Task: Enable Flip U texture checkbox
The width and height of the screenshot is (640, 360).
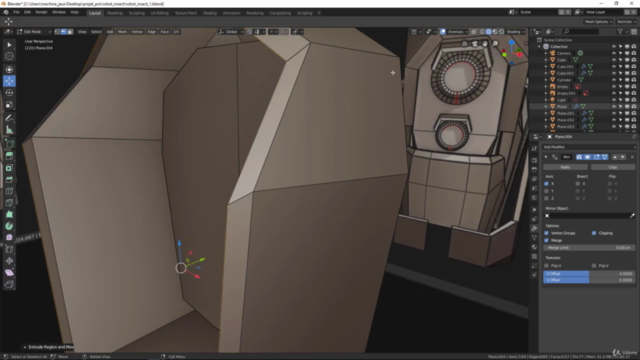Action: [x=547, y=266]
